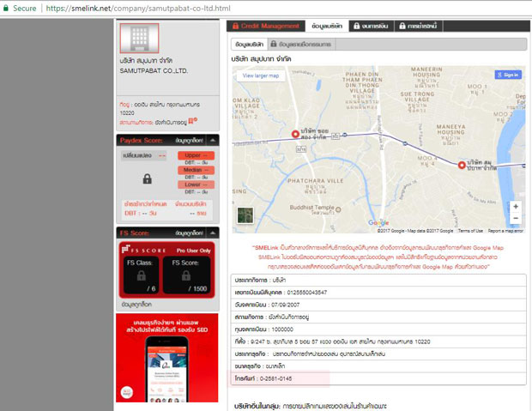Collapse the Paydex Score panel
Viewport: 532px width, 411px height.
215,139
